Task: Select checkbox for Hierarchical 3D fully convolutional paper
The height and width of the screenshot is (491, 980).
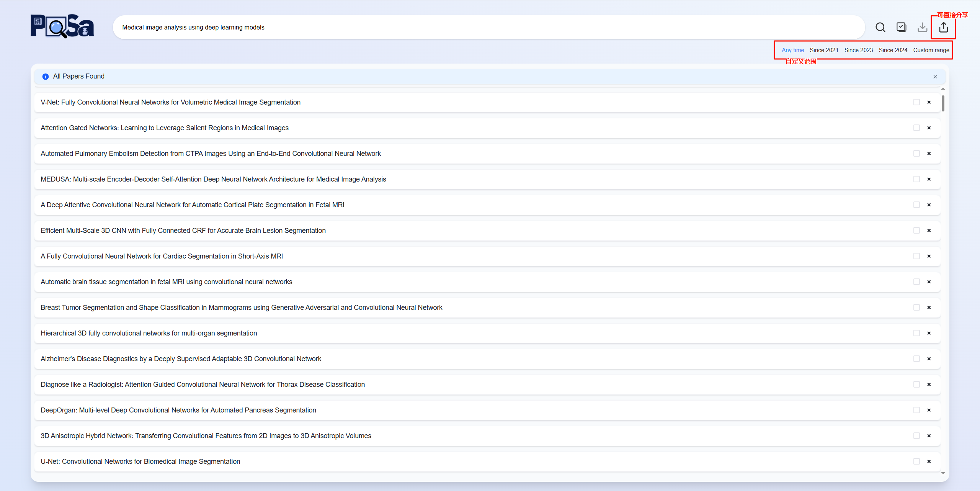Action: point(916,333)
